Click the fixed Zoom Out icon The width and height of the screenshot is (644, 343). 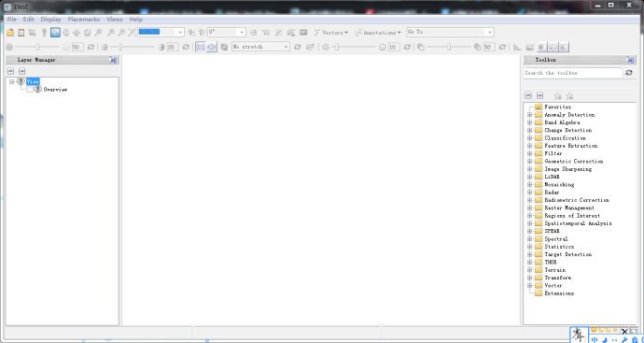click(121, 33)
